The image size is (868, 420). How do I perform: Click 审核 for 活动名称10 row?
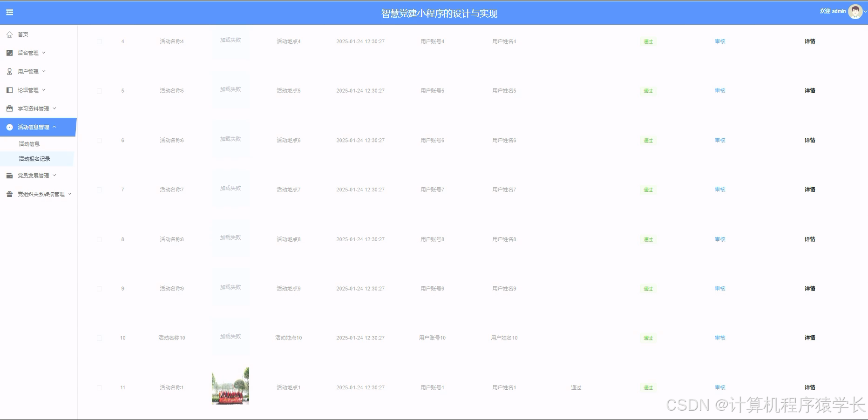[x=720, y=338]
